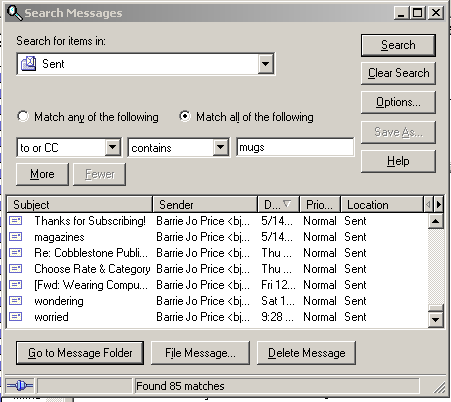Expand the 'contains' condition dropdown
Screen dimensions: 451x402
(220, 147)
